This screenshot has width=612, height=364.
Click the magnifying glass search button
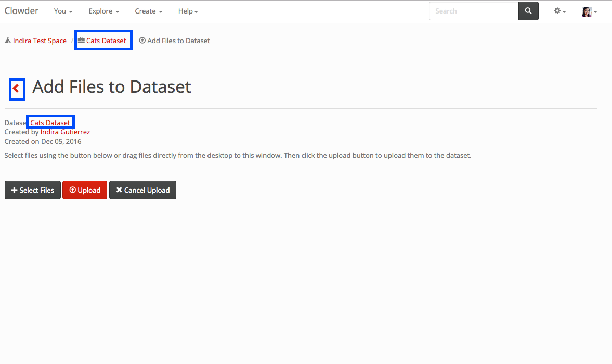(528, 11)
